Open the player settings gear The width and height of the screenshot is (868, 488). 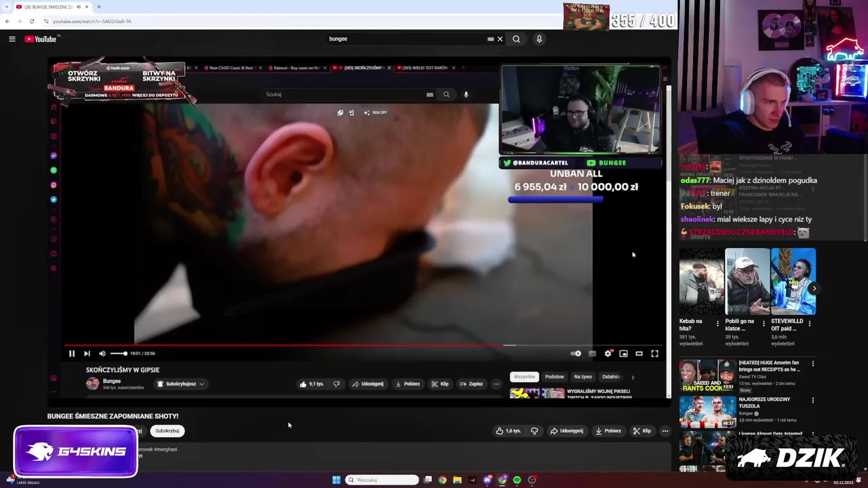608,353
